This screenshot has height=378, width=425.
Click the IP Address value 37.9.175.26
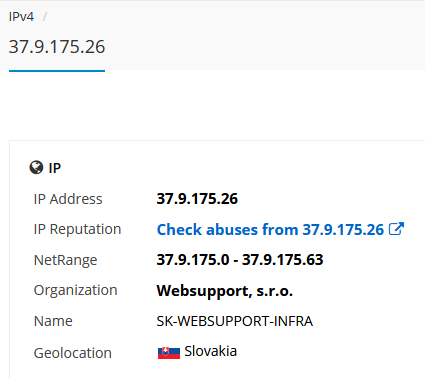tap(197, 199)
